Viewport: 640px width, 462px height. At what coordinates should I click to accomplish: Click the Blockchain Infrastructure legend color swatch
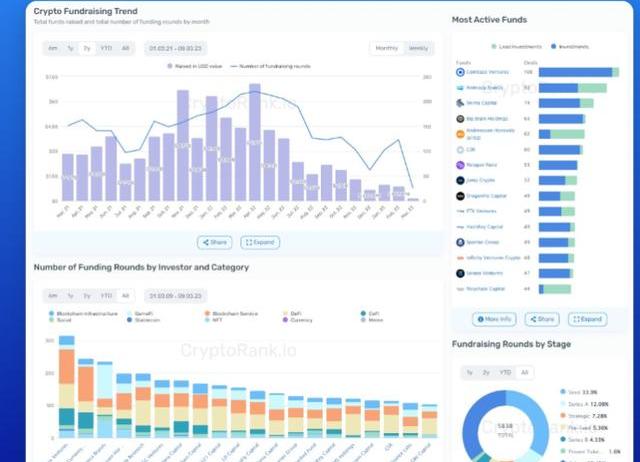point(52,314)
